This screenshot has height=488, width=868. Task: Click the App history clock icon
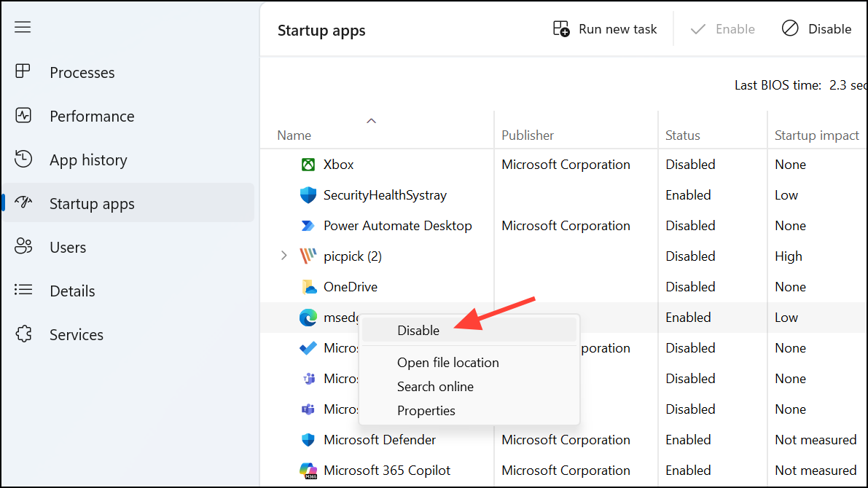click(23, 159)
